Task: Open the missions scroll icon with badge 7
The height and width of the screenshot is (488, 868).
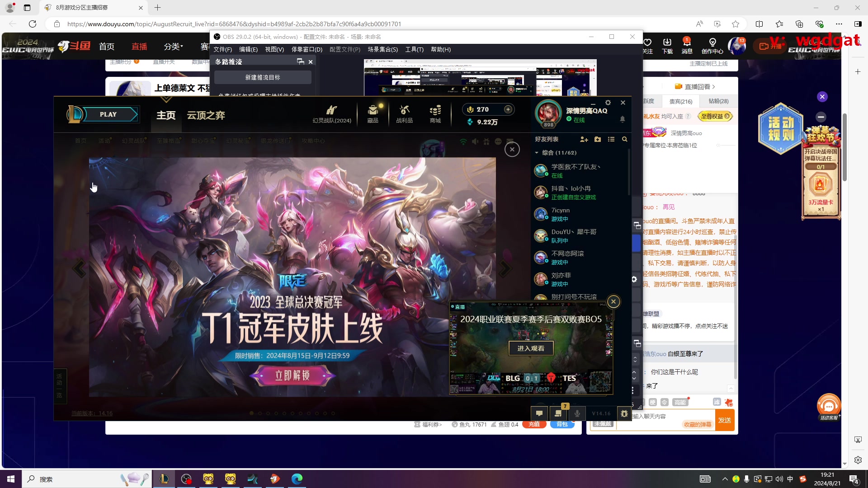Action: point(558,413)
